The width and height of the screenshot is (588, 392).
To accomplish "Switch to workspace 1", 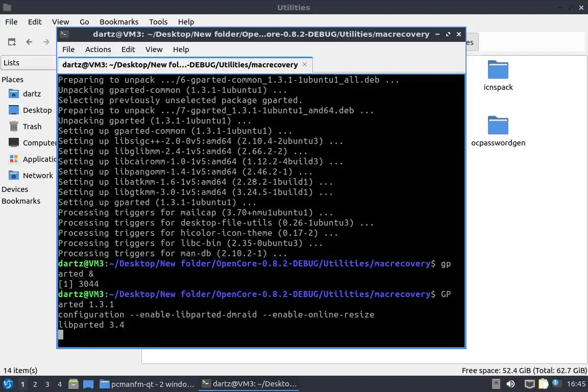I will pos(22,384).
